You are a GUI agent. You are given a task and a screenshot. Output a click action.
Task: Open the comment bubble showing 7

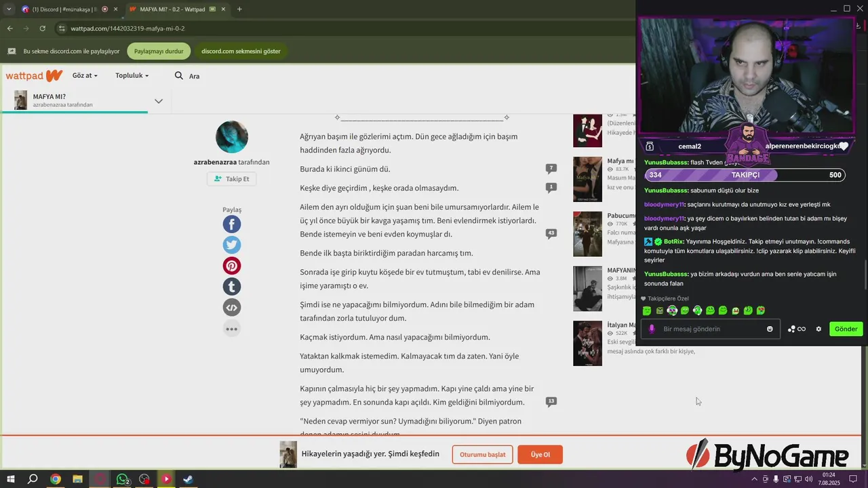pyautogui.click(x=551, y=168)
